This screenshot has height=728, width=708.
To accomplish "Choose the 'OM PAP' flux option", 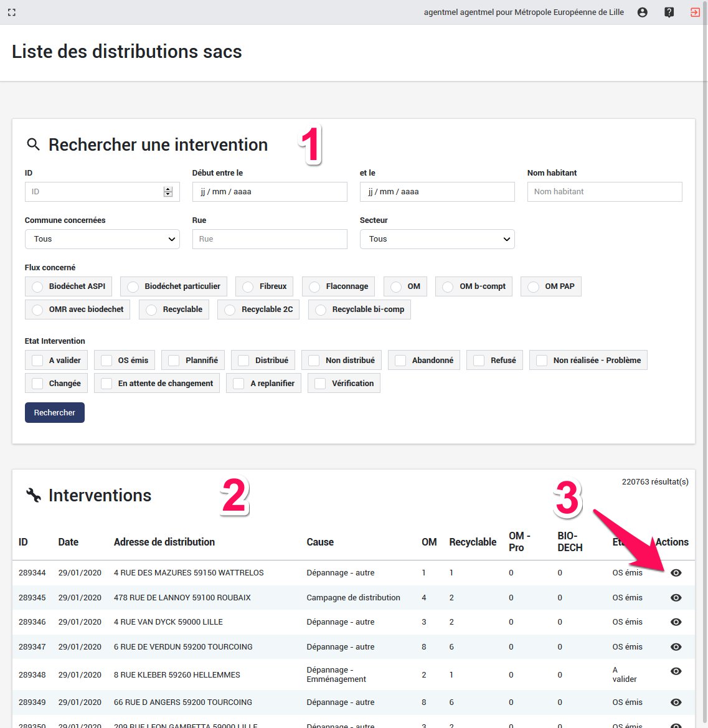I will coord(533,286).
